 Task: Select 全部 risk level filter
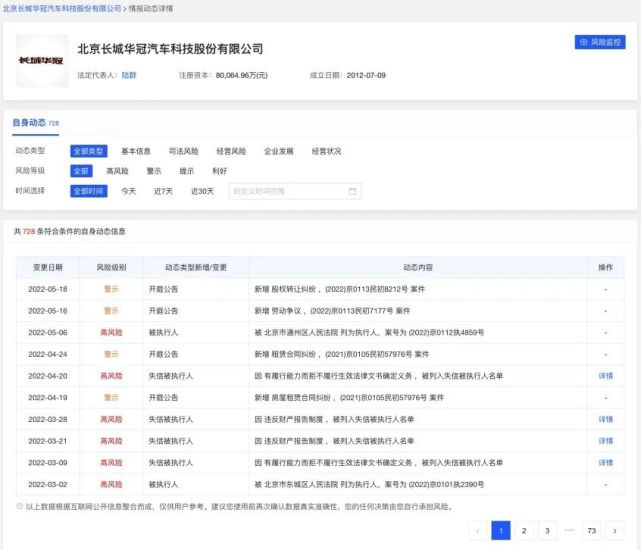coord(81,171)
